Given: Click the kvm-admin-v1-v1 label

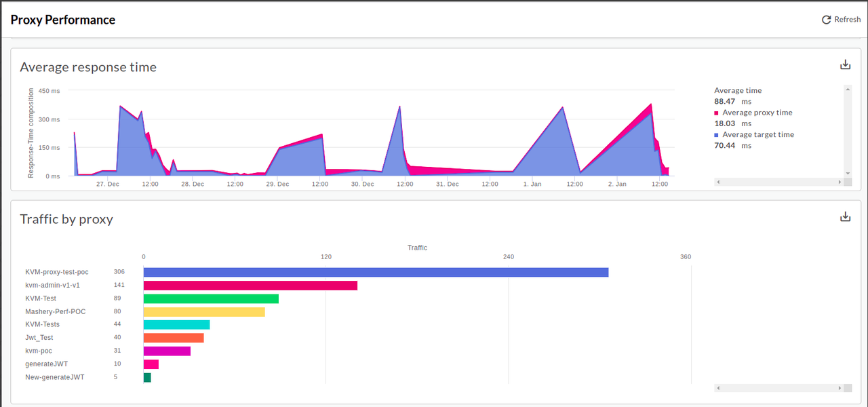Looking at the screenshot, I should [x=52, y=286].
